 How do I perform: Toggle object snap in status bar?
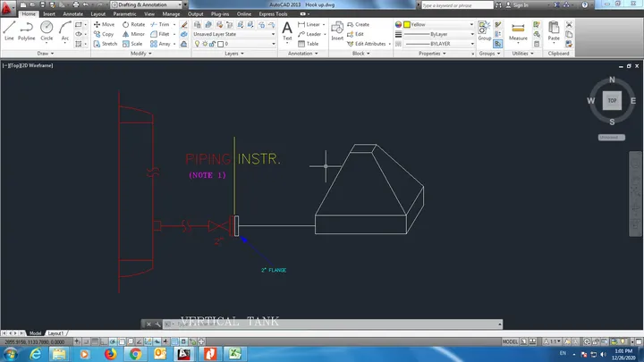click(x=122, y=341)
